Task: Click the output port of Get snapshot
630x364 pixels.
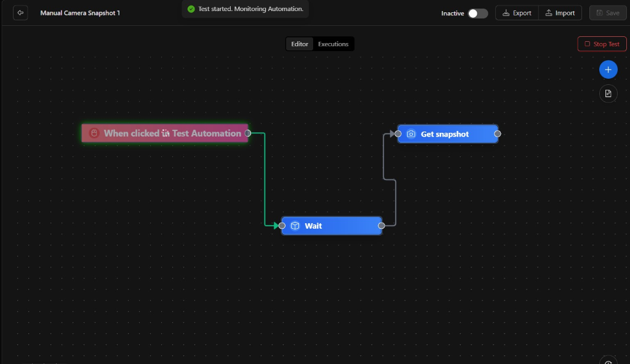Action: tap(497, 134)
